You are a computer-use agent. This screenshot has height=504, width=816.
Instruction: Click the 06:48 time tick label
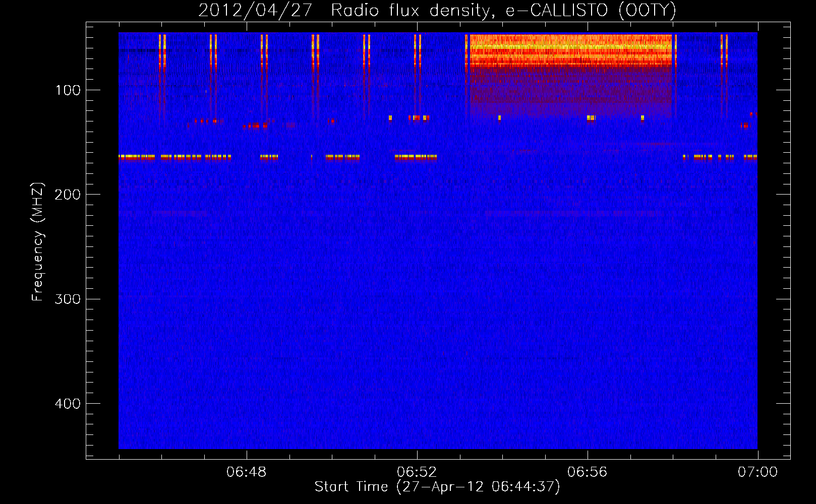pyautogui.click(x=247, y=472)
